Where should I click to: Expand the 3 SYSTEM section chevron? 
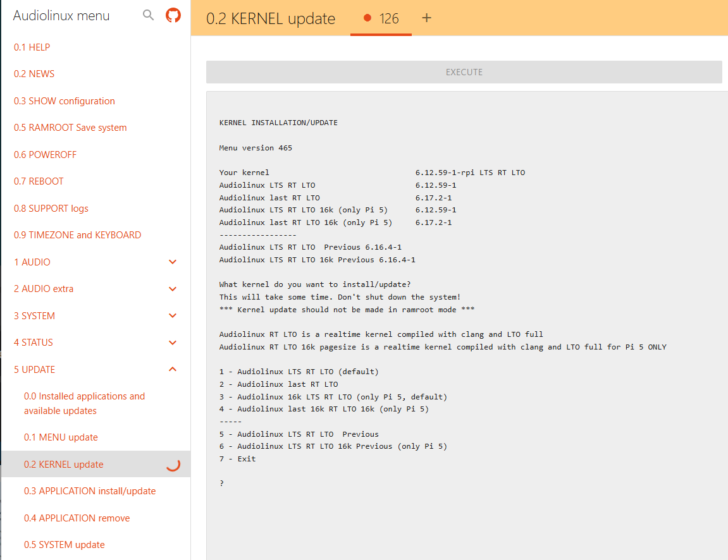173,316
